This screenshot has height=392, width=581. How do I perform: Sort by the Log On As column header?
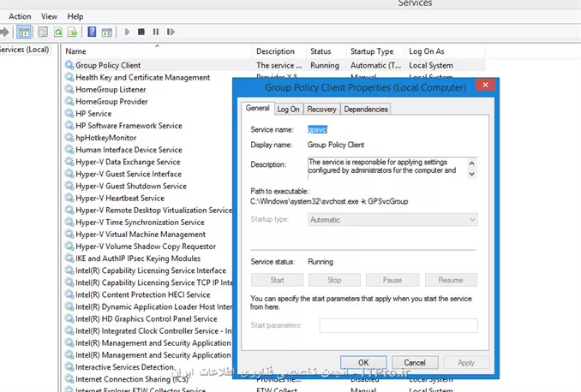(x=446, y=51)
